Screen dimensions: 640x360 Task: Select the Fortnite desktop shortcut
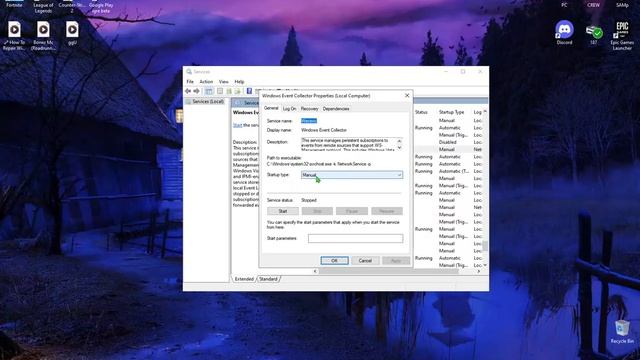[14, 4]
